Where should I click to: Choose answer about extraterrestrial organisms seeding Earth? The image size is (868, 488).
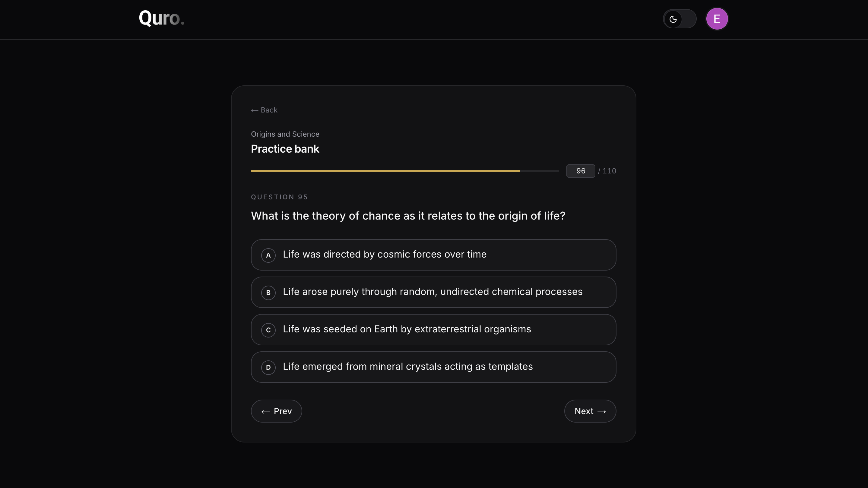coord(433,330)
